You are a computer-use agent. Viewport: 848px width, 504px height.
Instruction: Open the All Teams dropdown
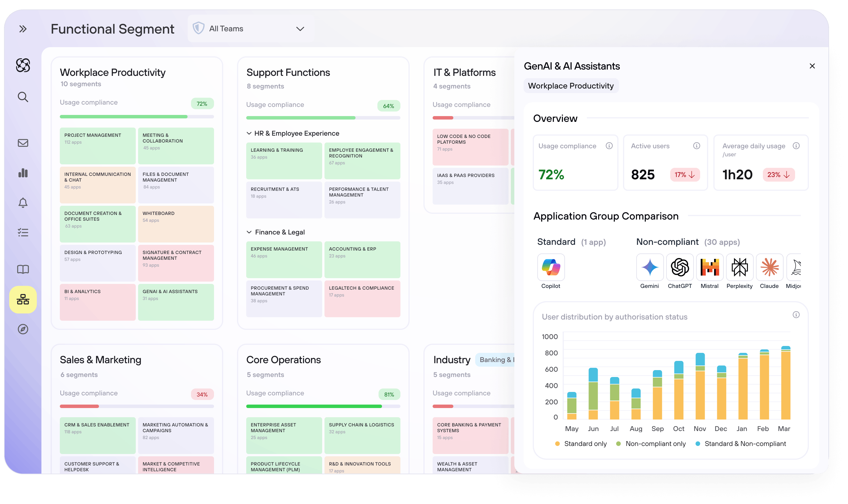[251, 29]
